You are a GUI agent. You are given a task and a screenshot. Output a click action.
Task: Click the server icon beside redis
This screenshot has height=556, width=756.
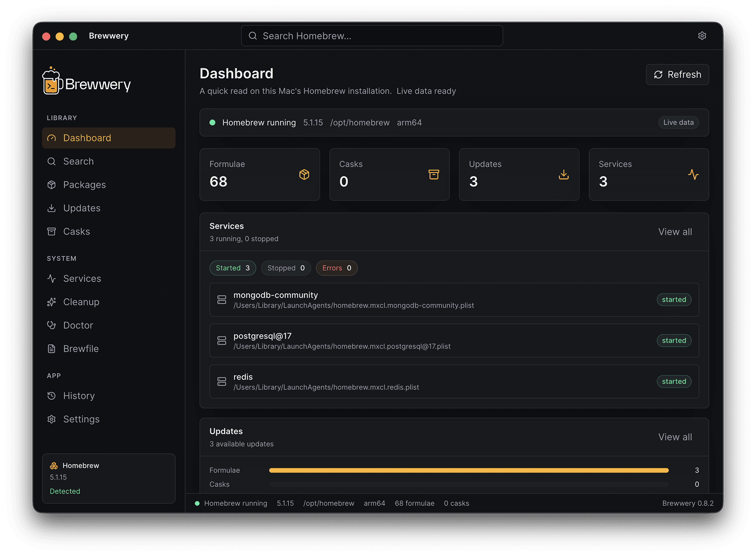[x=222, y=381]
